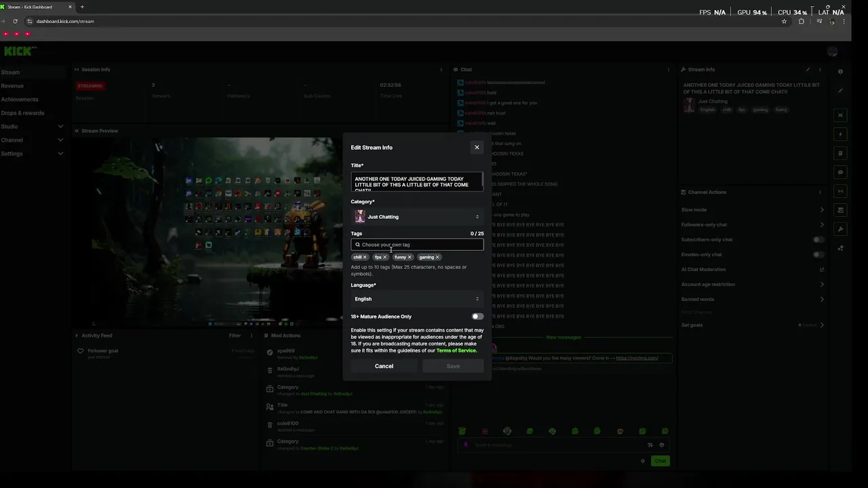Image resolution: width=868 pixels, height=488 pixels.
Task: Open AI Chat Moderation external link
Action: [x=822, y=270]
